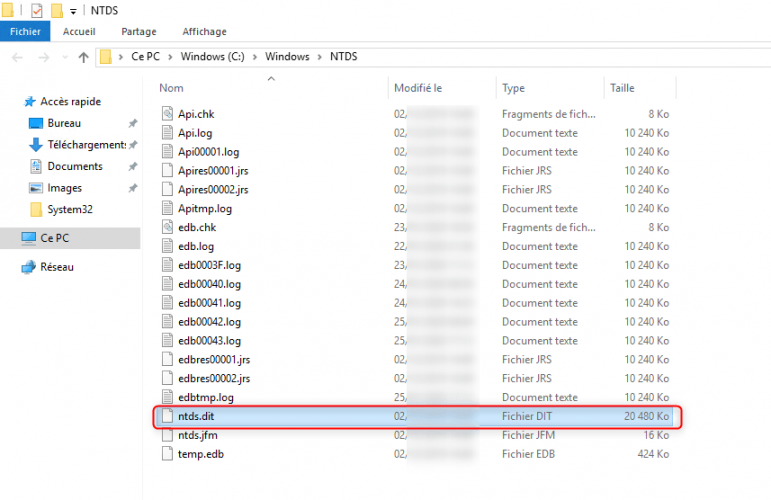This screenshot has width=771, height=500.
Task: Click the ntds.dit file icon
Action: point(167,416)
